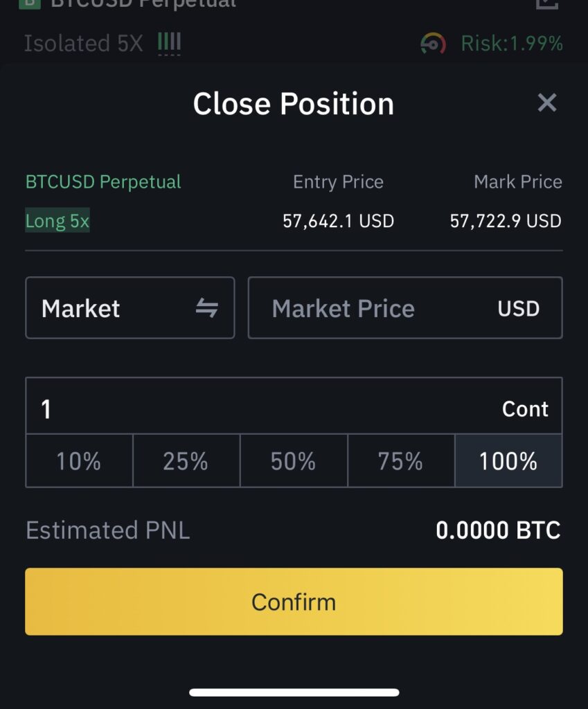The height and width of the screenshot is (709, 588).
Task: Tap the Risk:1.99% indicator text
Action: coord(512,44)
